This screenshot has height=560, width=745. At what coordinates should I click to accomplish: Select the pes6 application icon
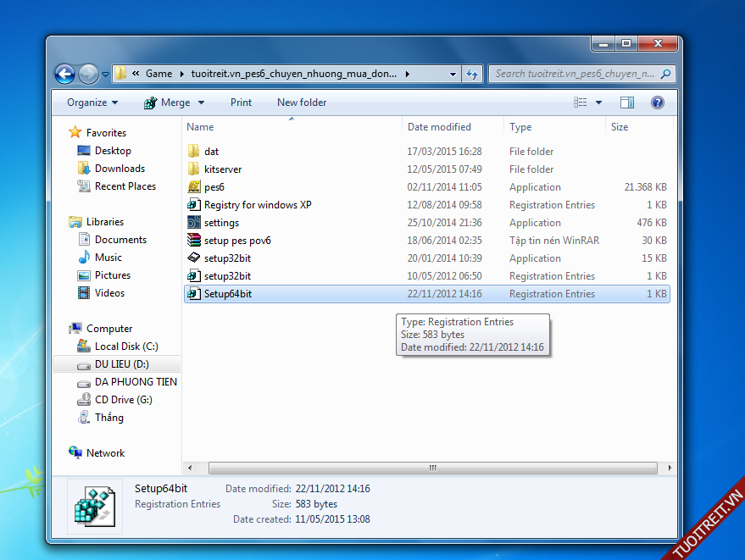pyautogui.click(x=194, y=187)
